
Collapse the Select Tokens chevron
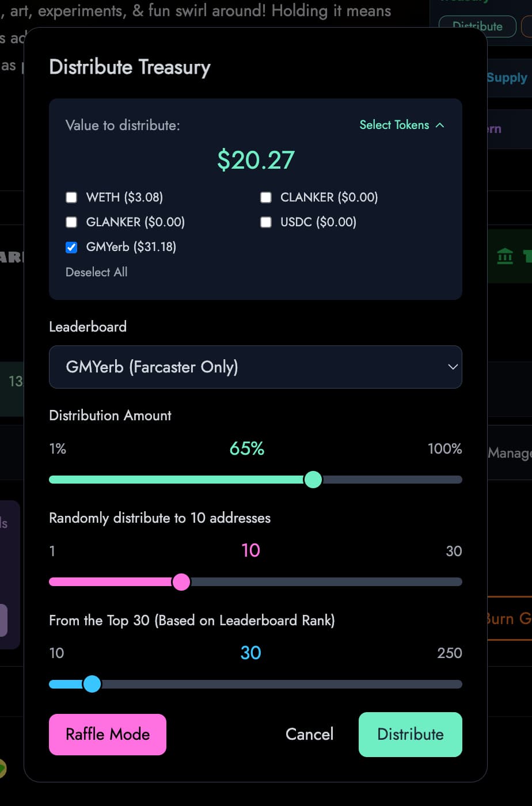(440, 125)
